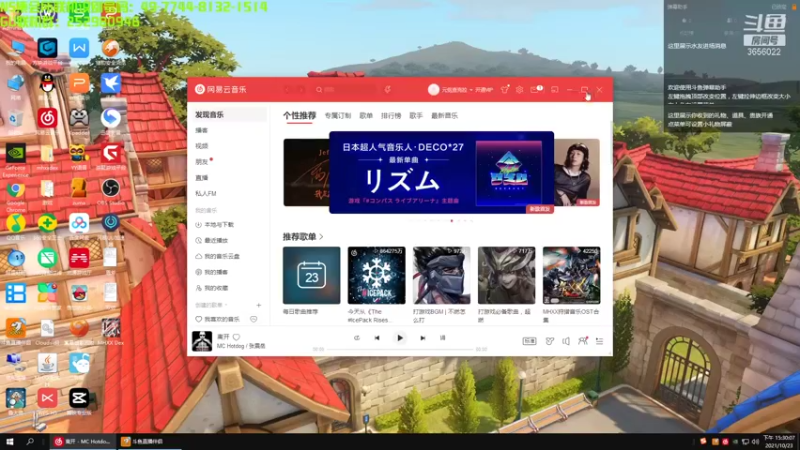This screenshot has height=450, width=800.
Task: Open 发现音乐 in the sidebar
Action: [x=228, y=115]
